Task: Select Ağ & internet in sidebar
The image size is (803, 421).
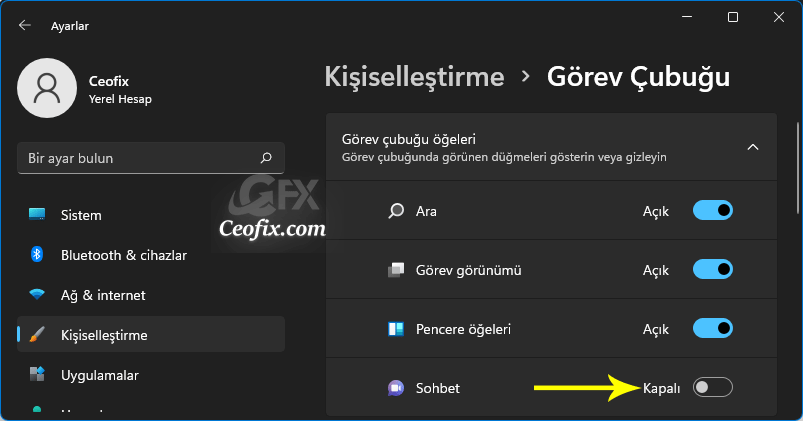Action: click(x=151, y=295)
